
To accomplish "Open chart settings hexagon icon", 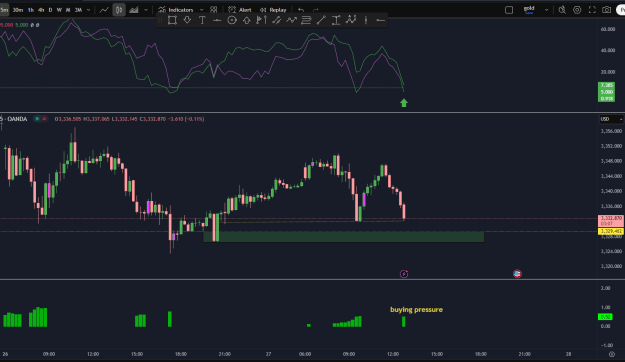I will [577, 10].
